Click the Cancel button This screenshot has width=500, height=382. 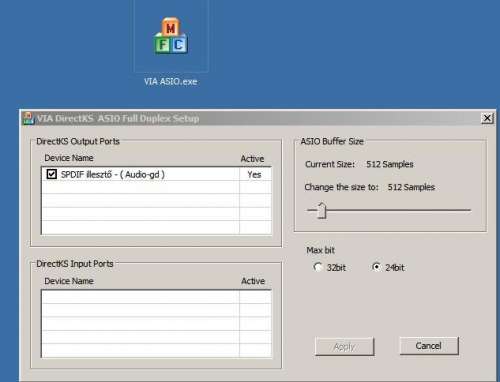click(429, 346)
